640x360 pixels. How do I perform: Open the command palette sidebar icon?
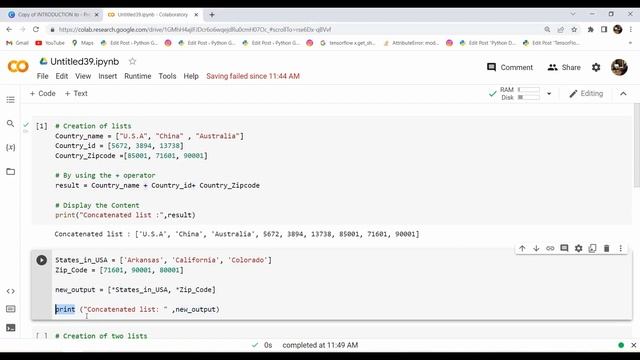[x=11, y=309]
